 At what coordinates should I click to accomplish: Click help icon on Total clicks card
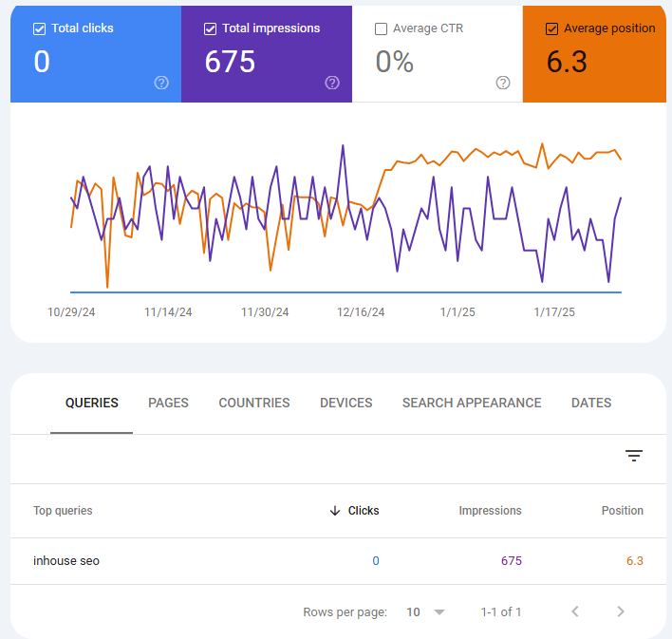(161, 83)
